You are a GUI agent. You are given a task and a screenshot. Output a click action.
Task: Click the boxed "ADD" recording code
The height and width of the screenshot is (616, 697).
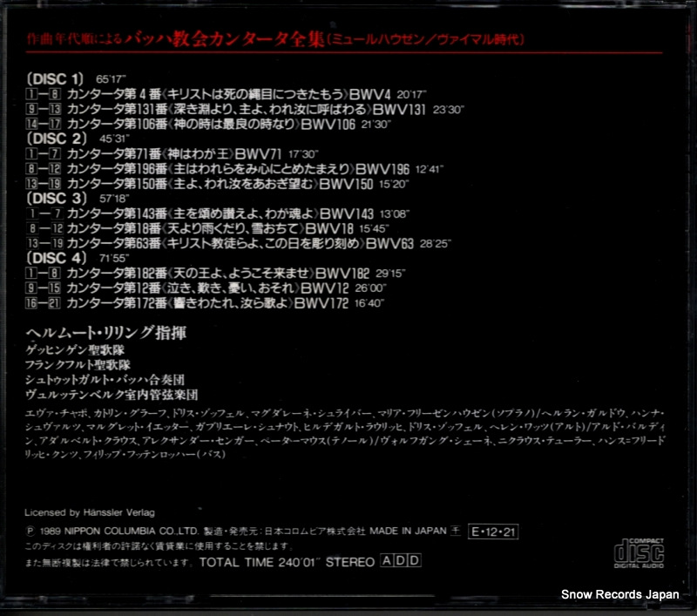point(401,561)
